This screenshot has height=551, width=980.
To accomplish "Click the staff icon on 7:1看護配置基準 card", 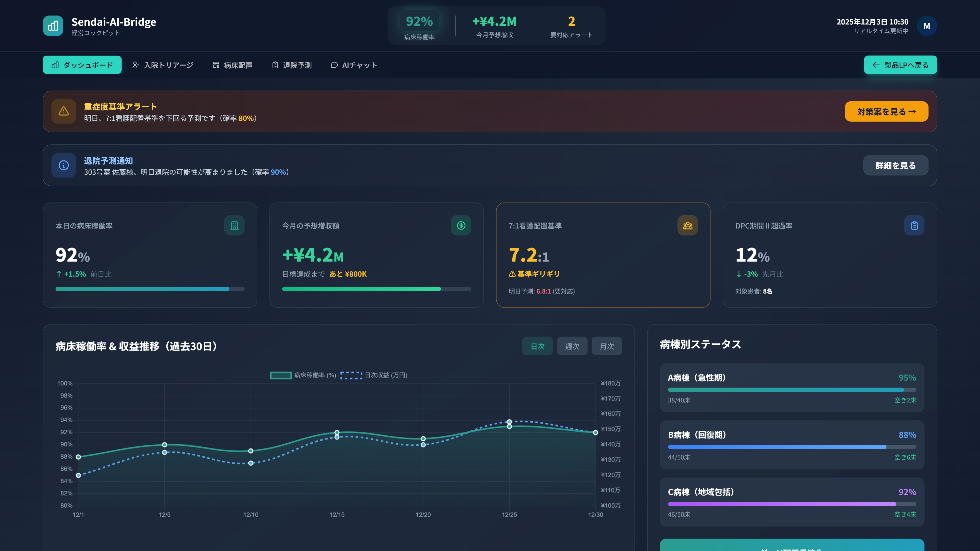I will pos(688,225).
